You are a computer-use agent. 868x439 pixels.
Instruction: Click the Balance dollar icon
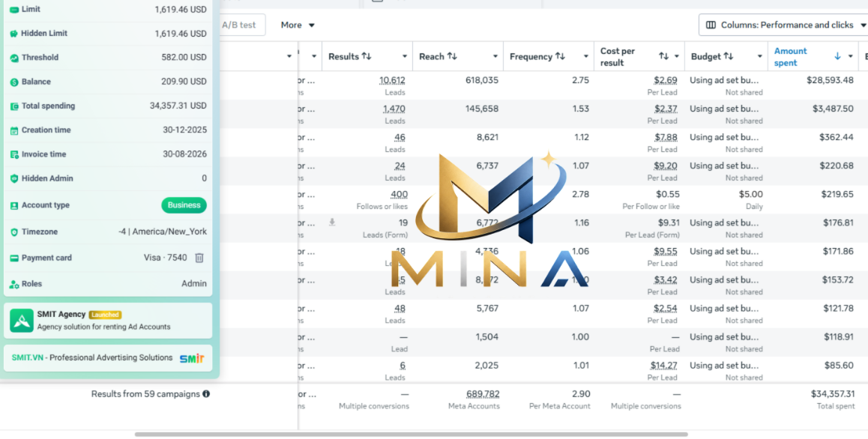14,82
